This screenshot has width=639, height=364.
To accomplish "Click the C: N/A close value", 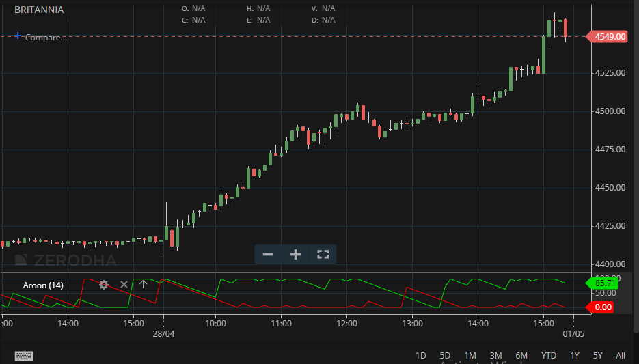I will click(x=193, y=20).
